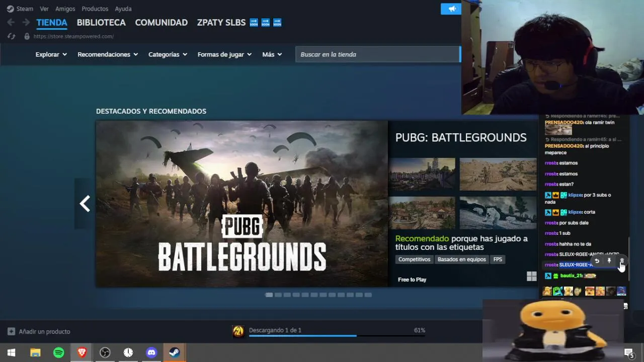Viewport: 644px width, 362px height.
Task: Expand the Recomendaciones dropdown
Action: coord(108,54)
